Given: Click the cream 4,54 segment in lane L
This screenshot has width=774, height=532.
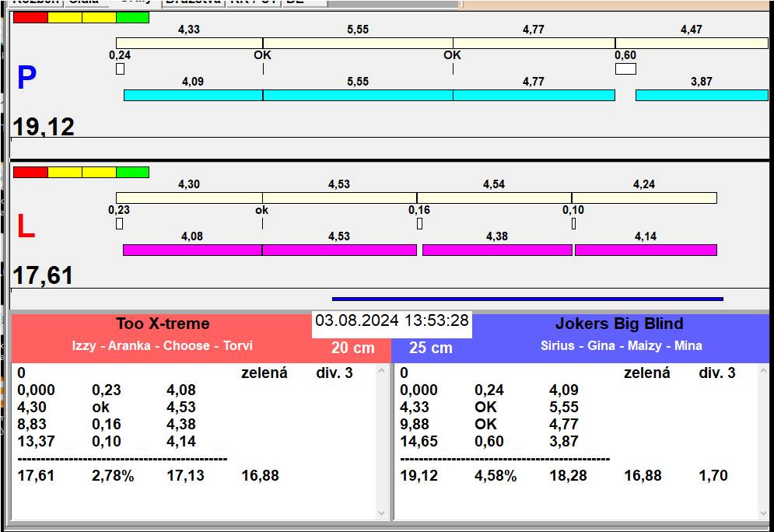Looking at the screenshot, I should (x=494, y=198).
